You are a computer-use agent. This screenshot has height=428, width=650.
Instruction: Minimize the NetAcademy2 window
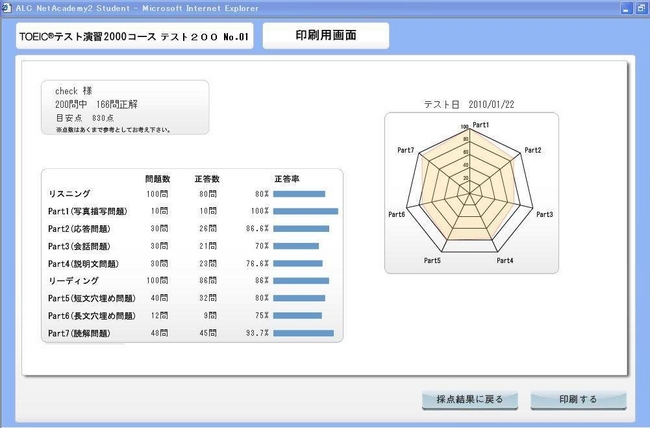[626, 8]
